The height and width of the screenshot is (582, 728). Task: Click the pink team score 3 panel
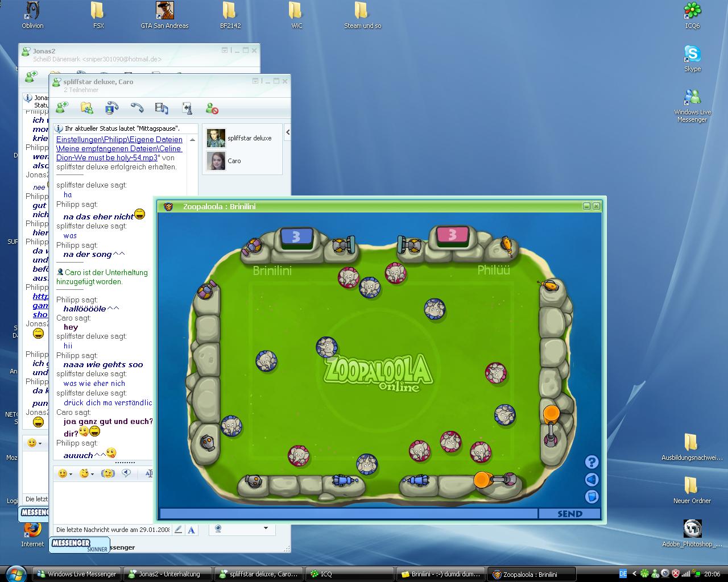(x=452, y=235)
